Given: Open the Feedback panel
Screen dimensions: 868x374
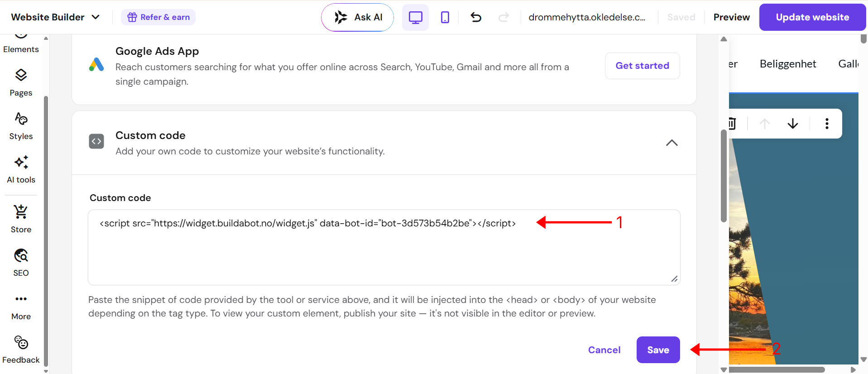Looking at the screenshot, I should (21, 350).
